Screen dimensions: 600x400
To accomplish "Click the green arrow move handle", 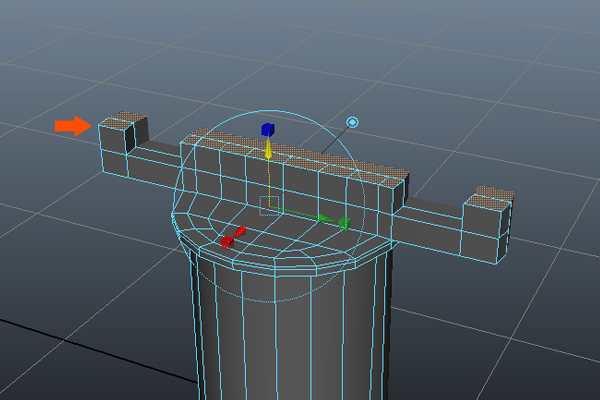I will coord(324,217).
